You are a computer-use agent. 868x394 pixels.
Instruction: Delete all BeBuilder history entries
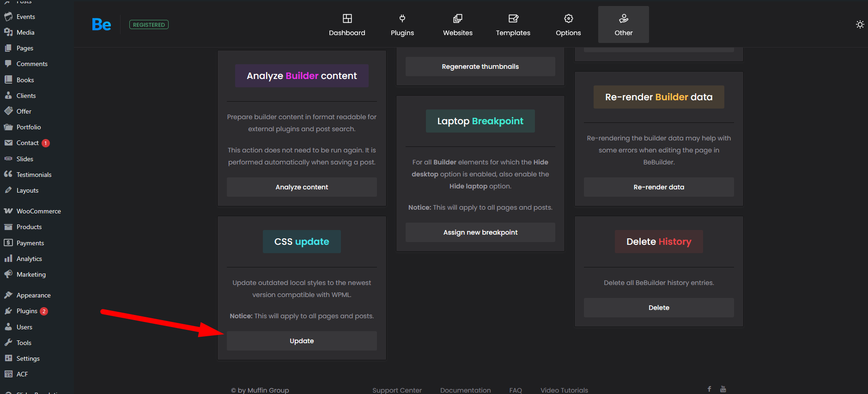click(658, 308)
